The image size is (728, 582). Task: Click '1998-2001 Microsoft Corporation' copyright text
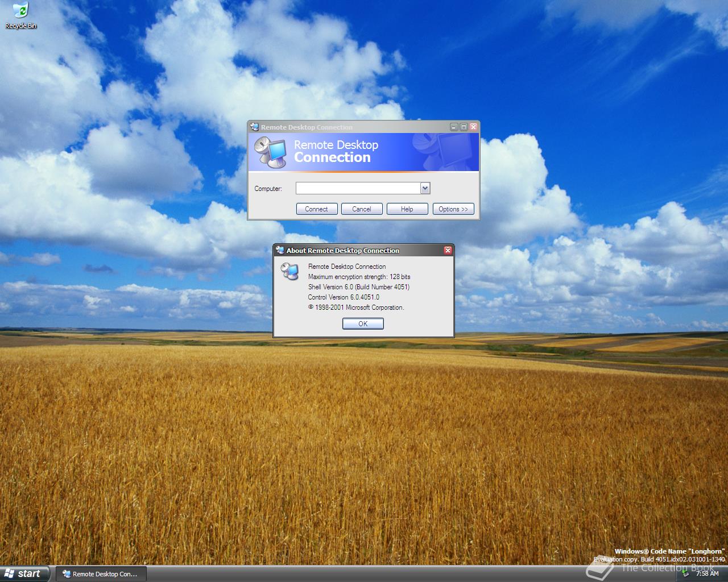(x=356, y=307)
